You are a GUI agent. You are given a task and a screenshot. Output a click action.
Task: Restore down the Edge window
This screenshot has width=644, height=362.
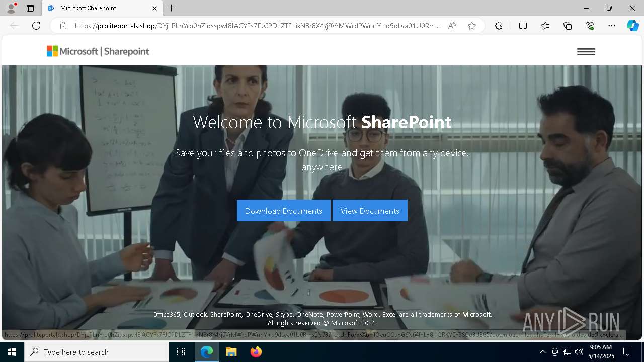pos(609,8)
